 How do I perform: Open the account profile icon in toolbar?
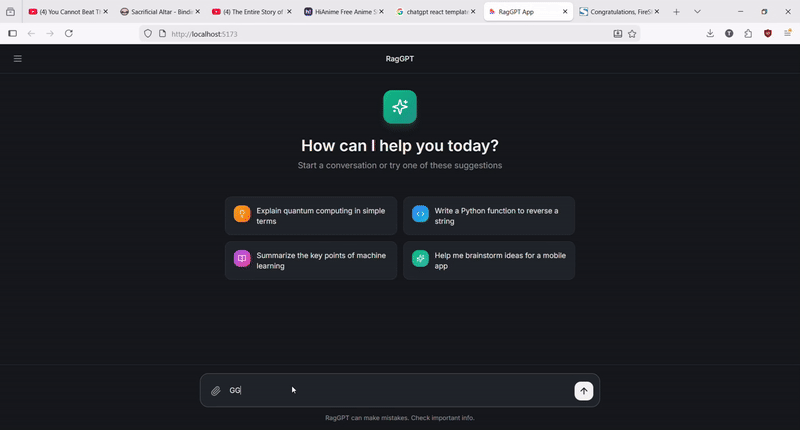click(729, 34)
